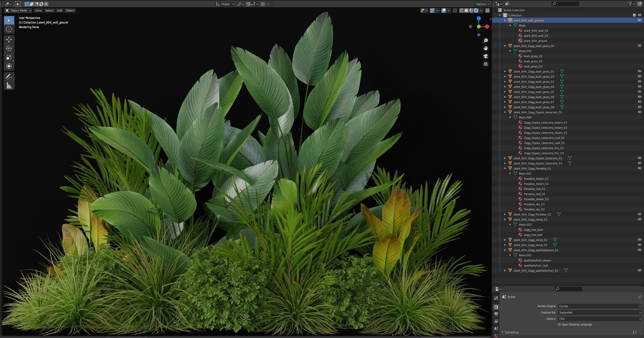The width and height of the screenshot is (644, 338).
Task: Open the Feature Set dropdown
Action: coord(600,312)
